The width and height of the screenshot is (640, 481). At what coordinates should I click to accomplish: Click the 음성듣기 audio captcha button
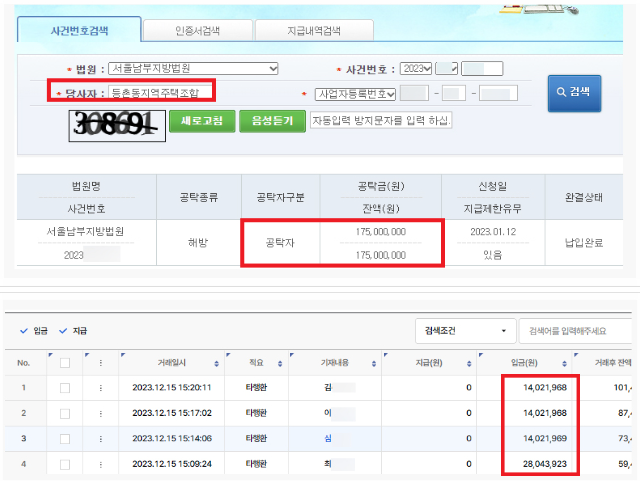click(272, 121)
